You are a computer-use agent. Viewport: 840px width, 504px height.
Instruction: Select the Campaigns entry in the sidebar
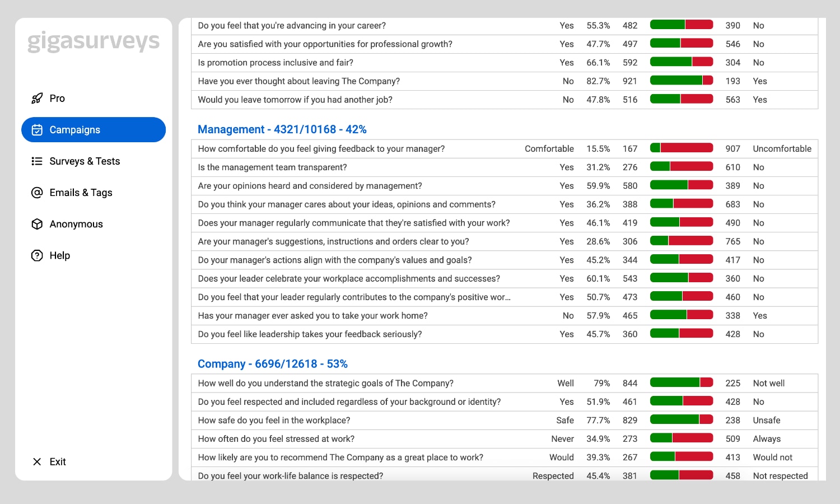tap(74, 129)
